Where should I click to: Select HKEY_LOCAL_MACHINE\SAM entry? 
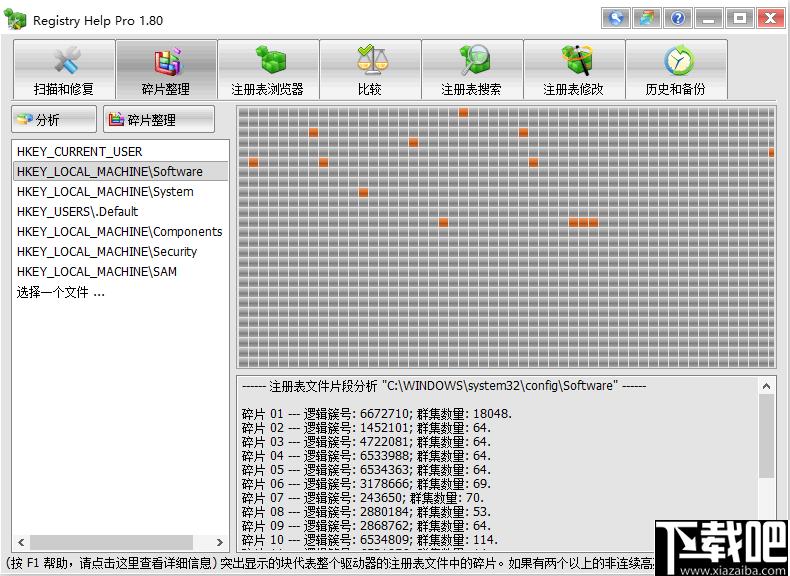97,272
